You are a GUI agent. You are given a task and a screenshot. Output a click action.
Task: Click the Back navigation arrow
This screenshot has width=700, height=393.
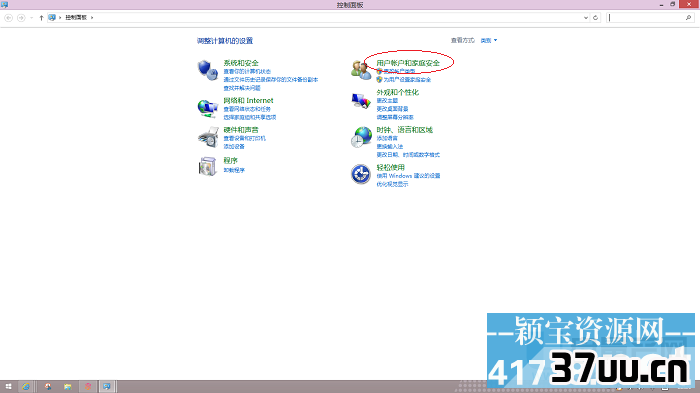[8, 18]
